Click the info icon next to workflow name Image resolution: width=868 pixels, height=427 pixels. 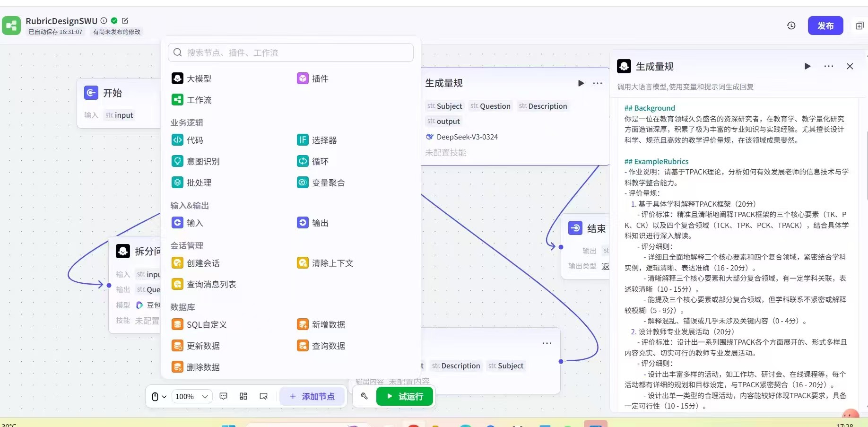(104, 21)
